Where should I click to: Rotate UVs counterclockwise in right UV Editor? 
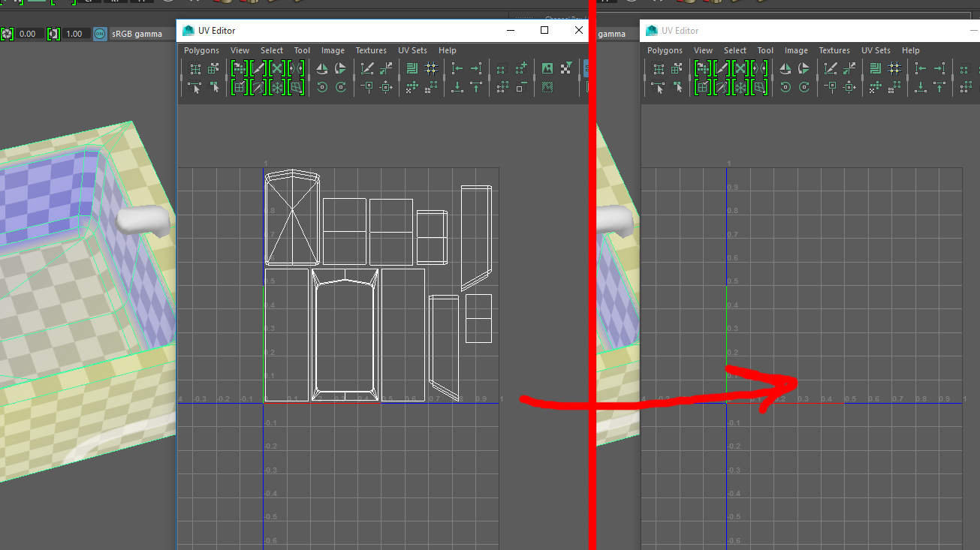click(786, 87)
